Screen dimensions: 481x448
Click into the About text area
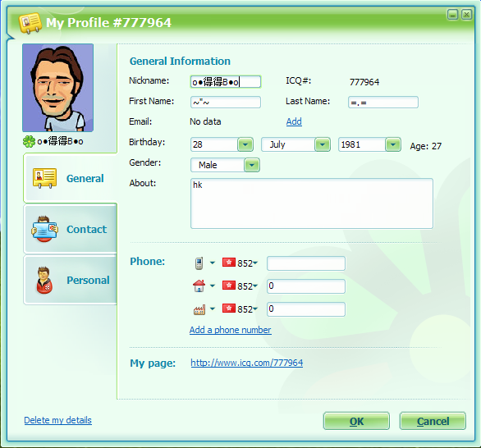click(x=312, y=203)
